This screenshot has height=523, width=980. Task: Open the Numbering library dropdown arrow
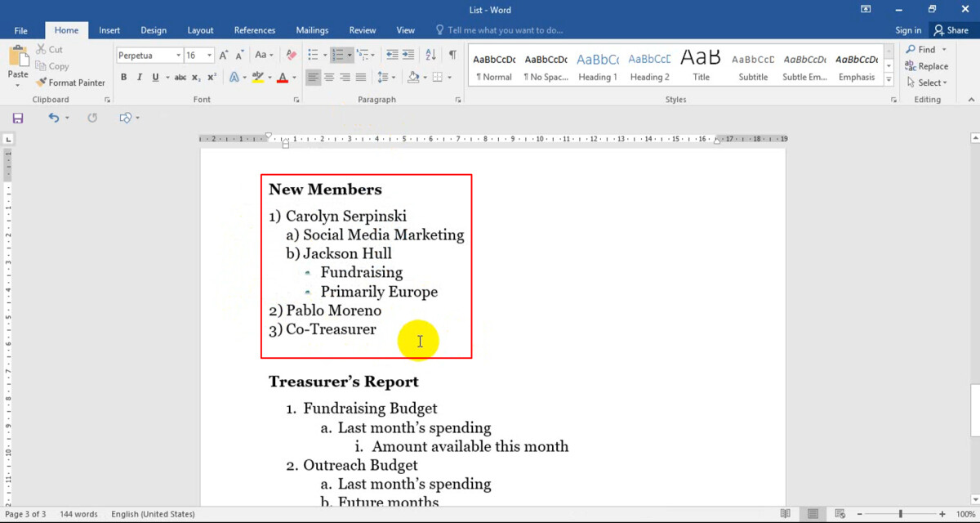350,56
